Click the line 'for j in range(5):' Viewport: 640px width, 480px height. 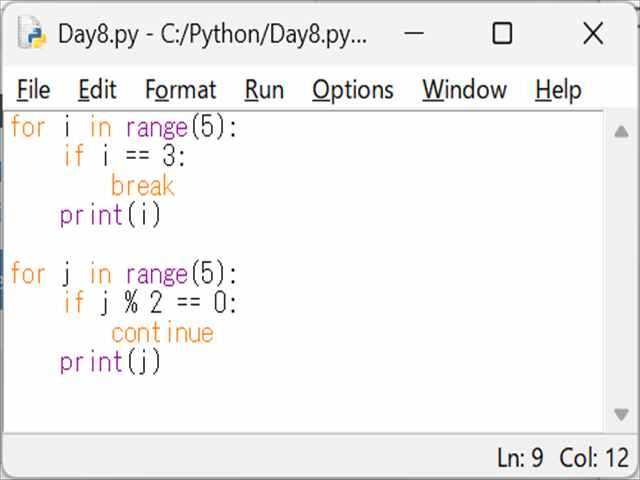(x=124, y=274)
